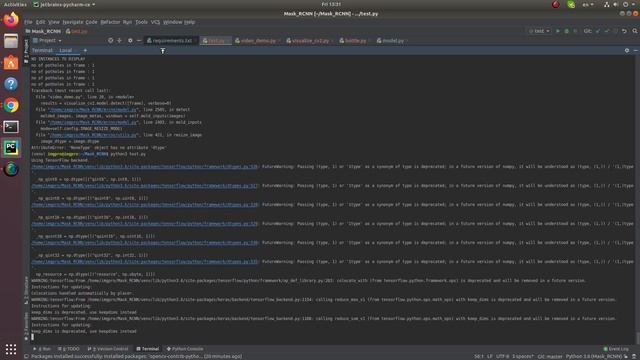Run the test configuration
Screen dimensions: 640x360
click(x=558, y=31)
